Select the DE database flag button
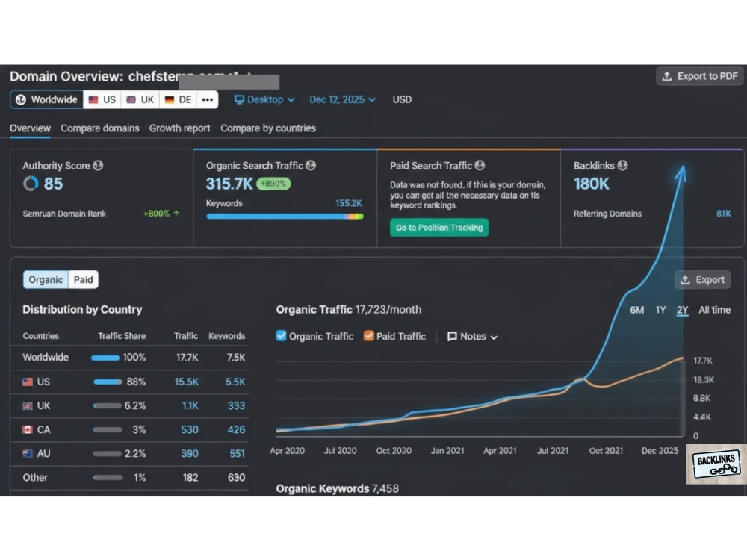The width and height of the screenshot is (747, 560). (179, 99)
